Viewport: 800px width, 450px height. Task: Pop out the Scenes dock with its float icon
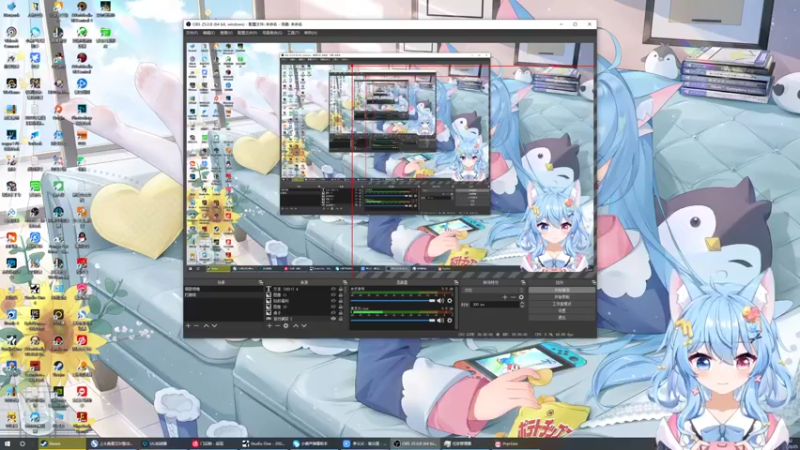[261, 282]
